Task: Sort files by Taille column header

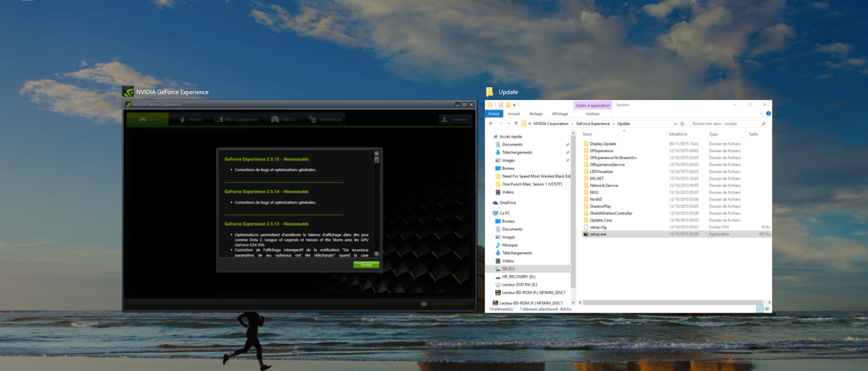Action: pyautogui.click(x=753, y=134)
